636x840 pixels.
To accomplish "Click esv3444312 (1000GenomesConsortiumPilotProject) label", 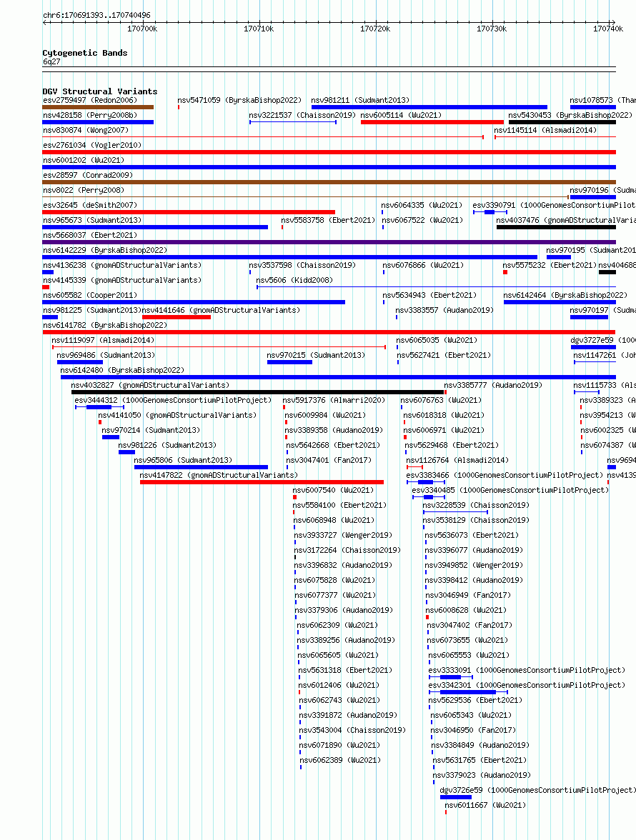I will (x=173, y=400).
